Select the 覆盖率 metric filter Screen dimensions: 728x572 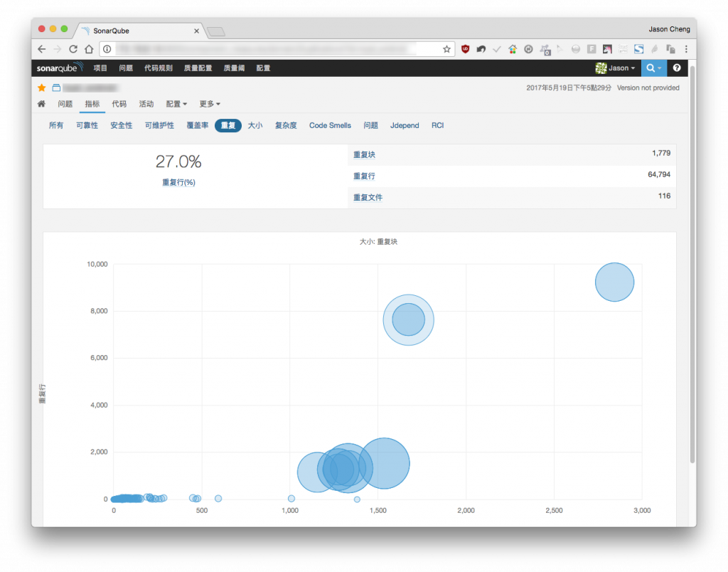click(198, 125)
